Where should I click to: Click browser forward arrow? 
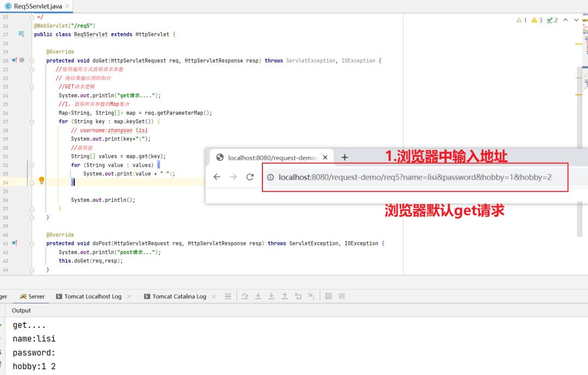tap(233, 177)
